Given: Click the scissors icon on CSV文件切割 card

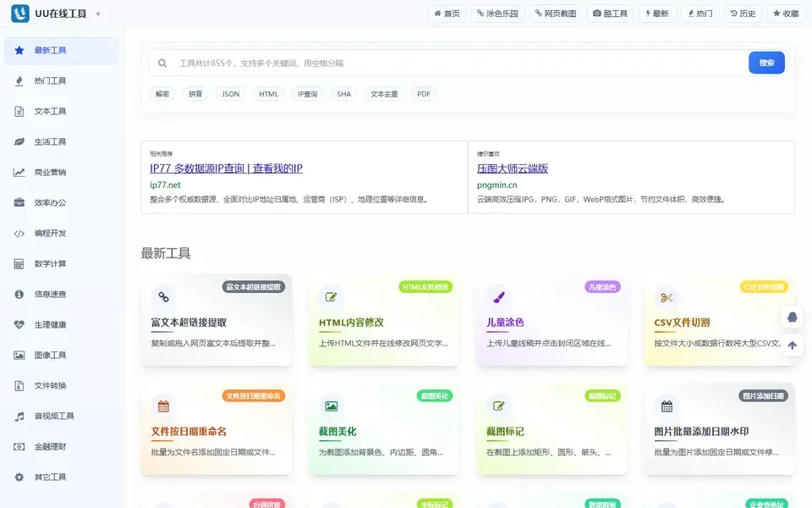Looking at the screenshot, I should [x=667, y=297].
